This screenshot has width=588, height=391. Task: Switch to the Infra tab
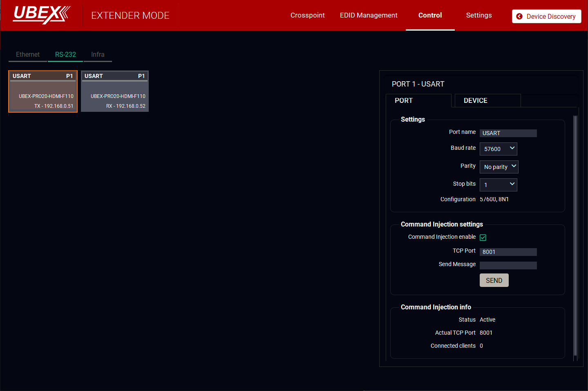98,55
